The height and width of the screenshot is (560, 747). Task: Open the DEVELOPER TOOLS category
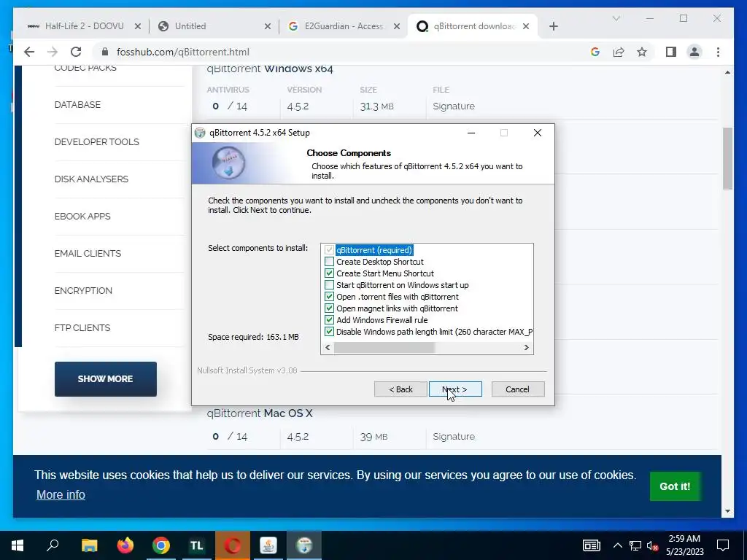click(97, 142)
